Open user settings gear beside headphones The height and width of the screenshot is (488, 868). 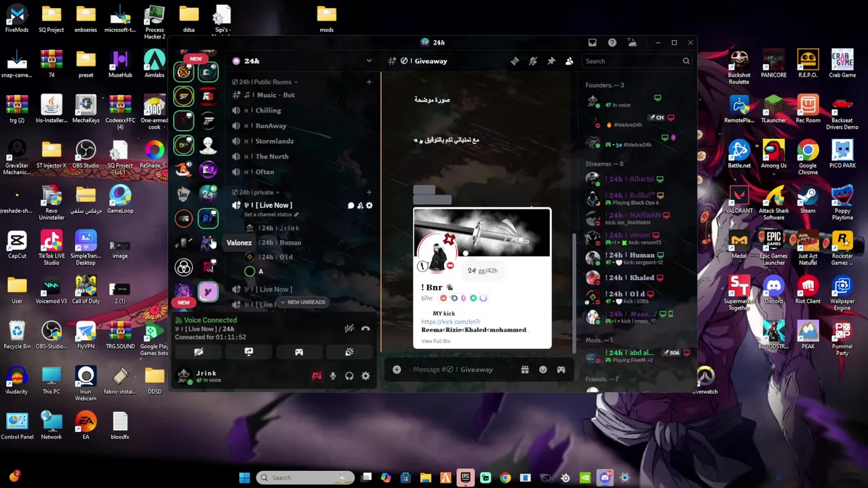coord(366,376)
